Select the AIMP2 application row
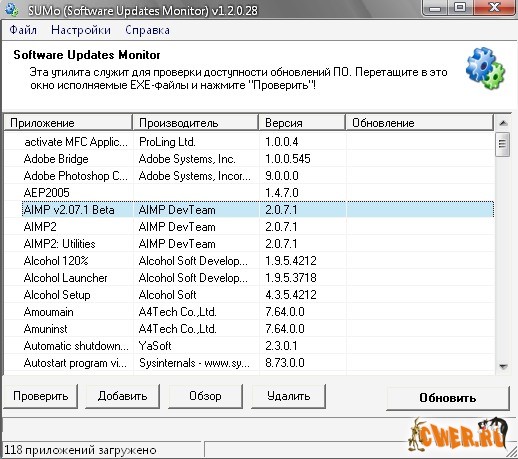 (249, 227)
